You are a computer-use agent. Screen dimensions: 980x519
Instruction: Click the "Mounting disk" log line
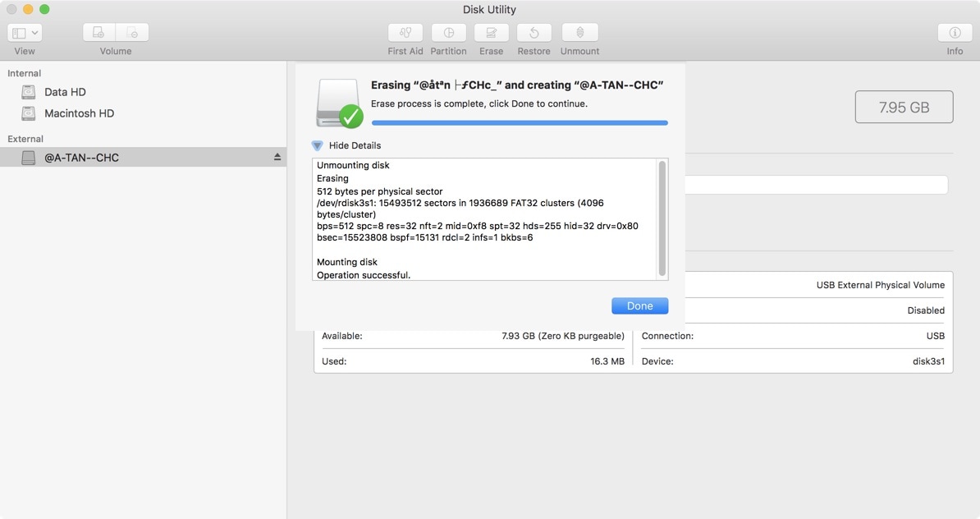[x=347, y=262]
